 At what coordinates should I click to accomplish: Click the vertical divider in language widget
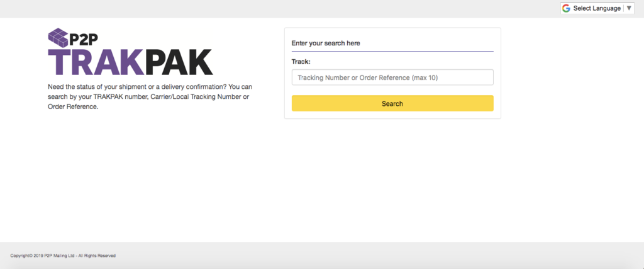pos(623,8)
